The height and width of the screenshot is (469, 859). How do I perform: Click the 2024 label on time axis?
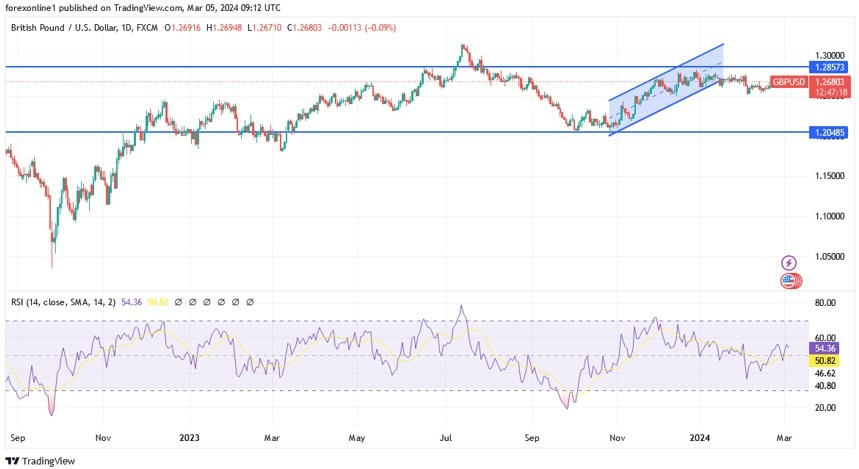pyautogui.click(x=700, y=438)
